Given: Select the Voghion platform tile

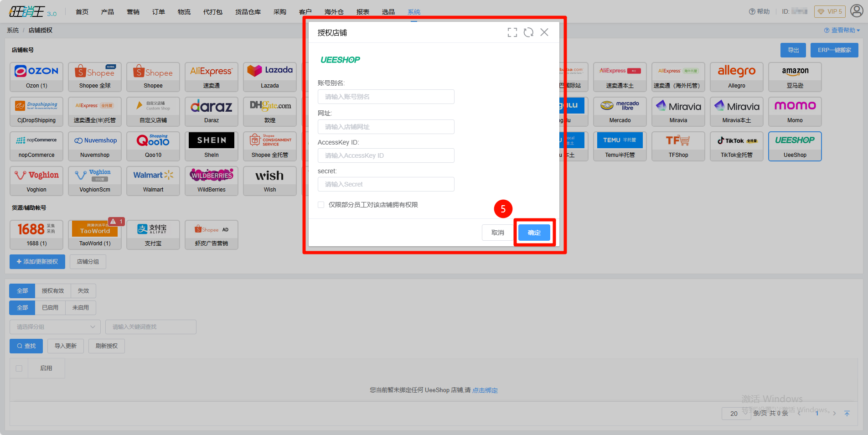Looking at the screenshot, I should 36,181.
